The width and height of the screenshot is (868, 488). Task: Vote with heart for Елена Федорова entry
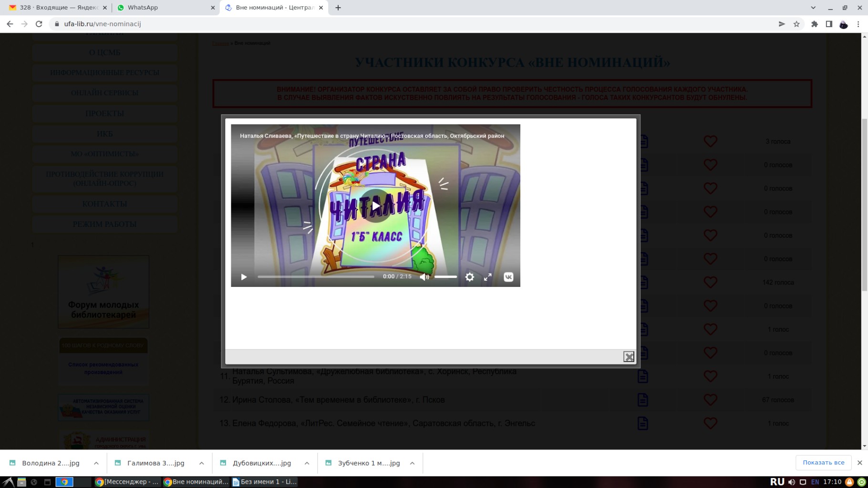[710, 423]
